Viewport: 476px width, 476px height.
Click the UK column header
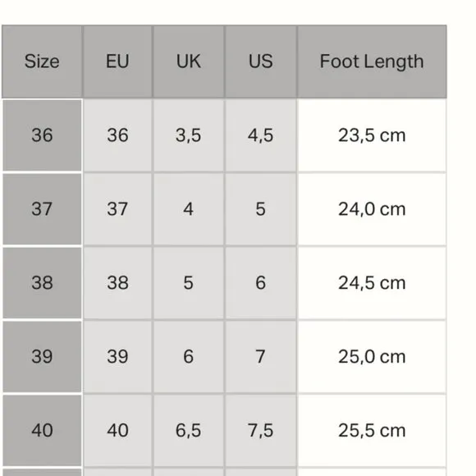189,62
